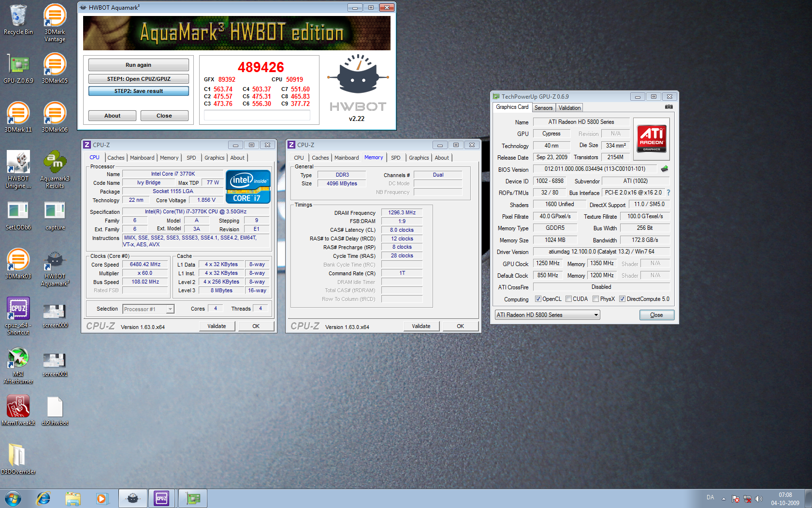
Task: Open the Recycle Bin desktop icon
Action: click(18, 19)
